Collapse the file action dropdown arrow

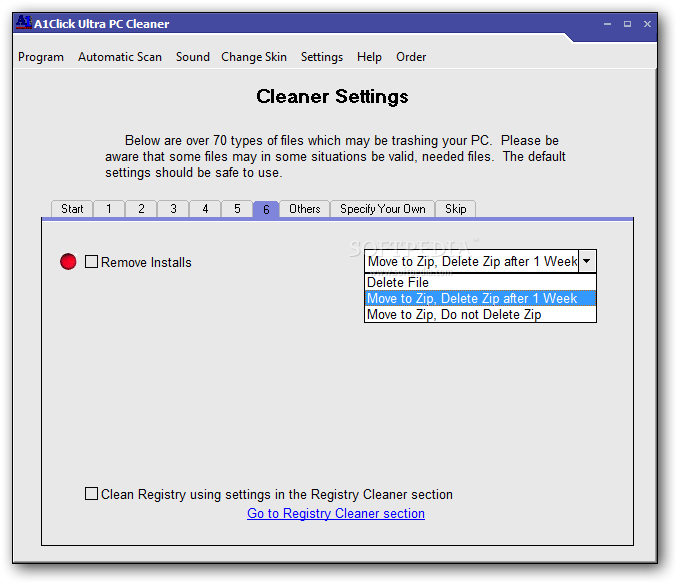587,261
